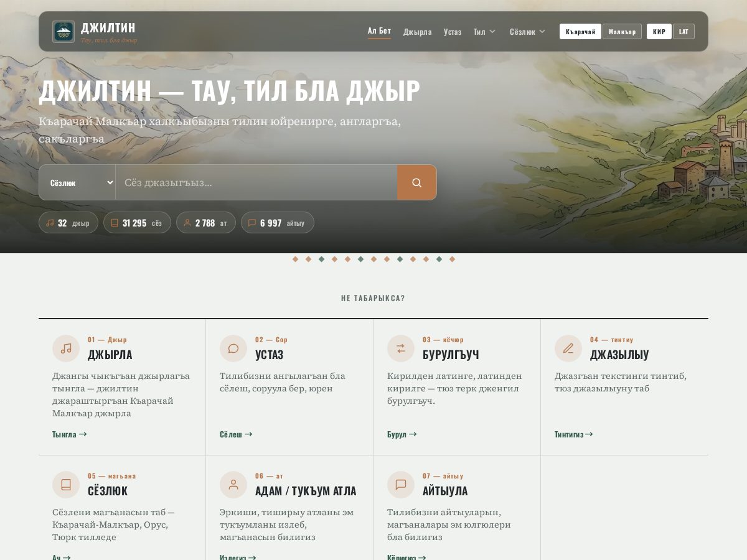Click the НЕ ТАБАРЫКСА? section label
The image size is (747, 560).
[374, 298]
